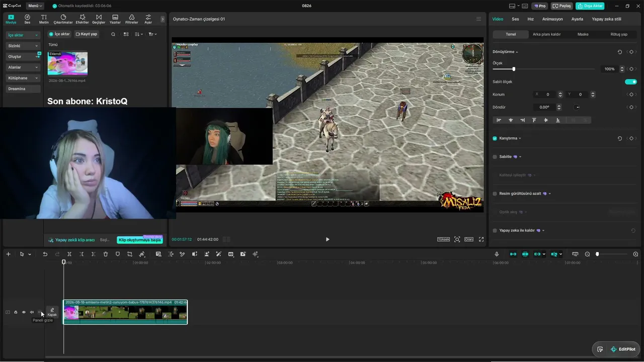Check Resim gürültüsünü azalt

[x=495, y=194]
